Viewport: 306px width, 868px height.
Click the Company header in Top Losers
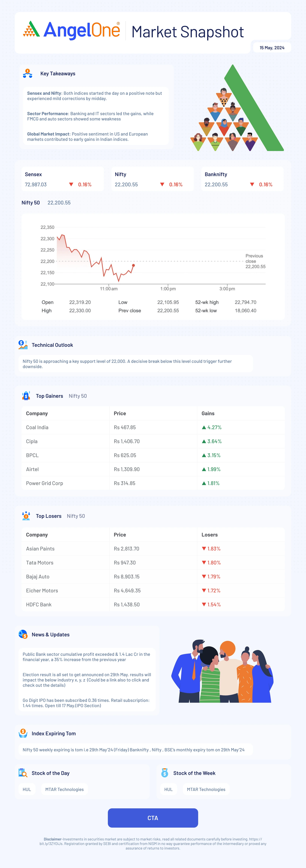pos(37,535)
